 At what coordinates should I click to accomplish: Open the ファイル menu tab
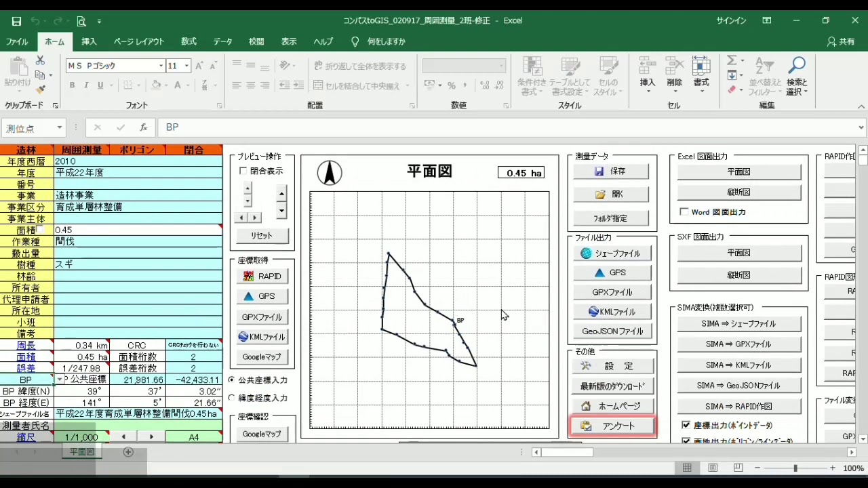[17, 41]
